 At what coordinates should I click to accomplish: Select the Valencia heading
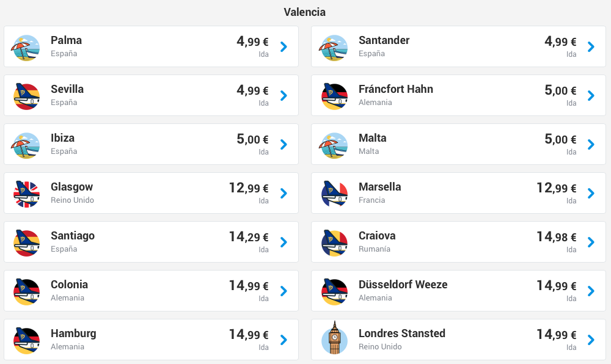click(305, 12)
